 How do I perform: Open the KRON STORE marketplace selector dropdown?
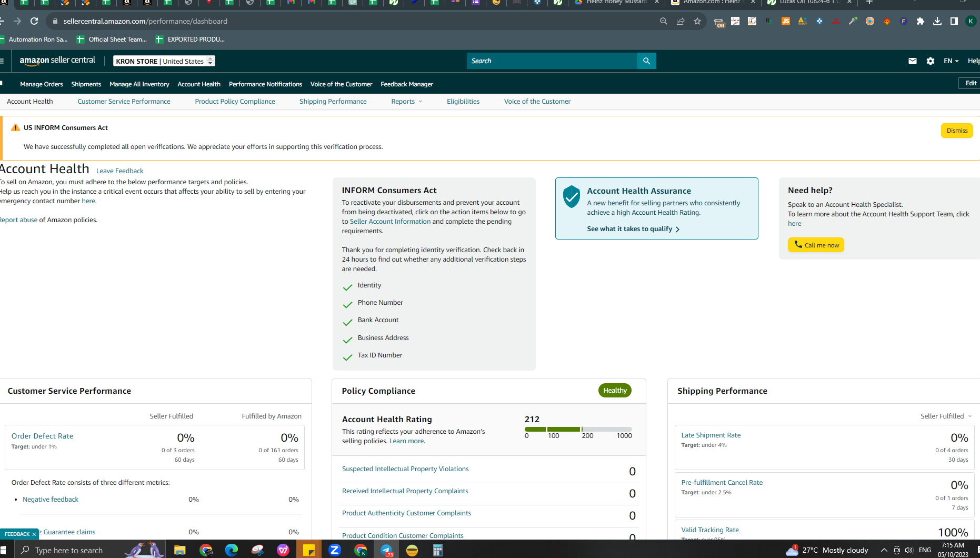(x=164, y=61)
